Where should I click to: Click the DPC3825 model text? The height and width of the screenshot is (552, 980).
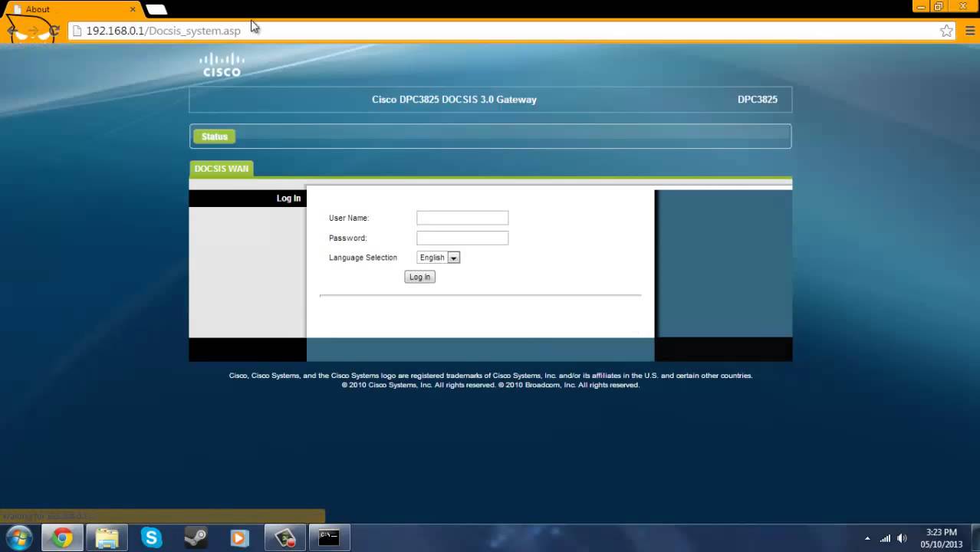758,100
